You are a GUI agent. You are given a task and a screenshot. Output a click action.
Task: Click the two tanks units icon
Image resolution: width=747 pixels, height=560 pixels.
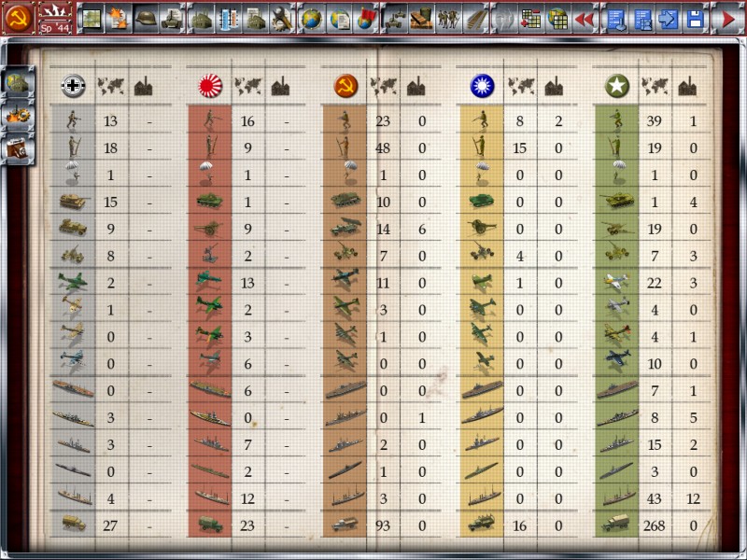click(x=395, y=19)
